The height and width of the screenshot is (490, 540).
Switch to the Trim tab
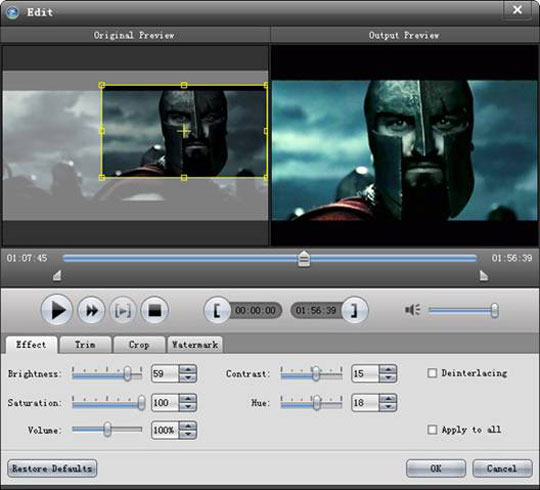[85, 345]
